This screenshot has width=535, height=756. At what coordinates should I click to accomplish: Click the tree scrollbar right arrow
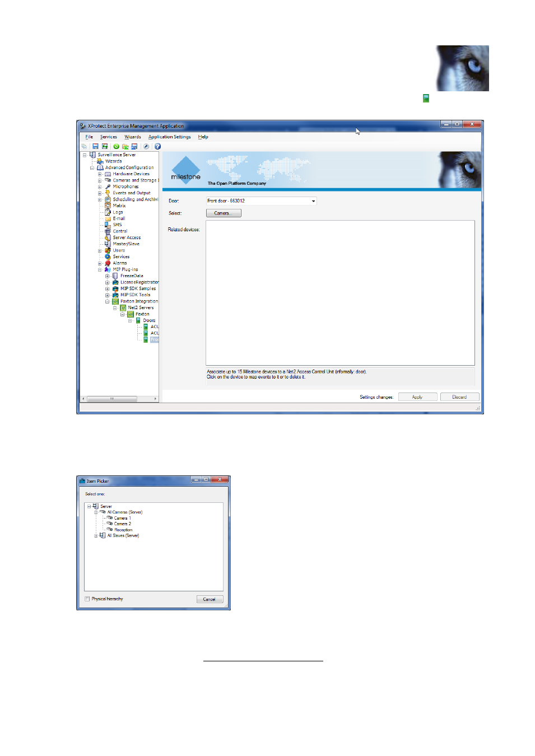tap(156, 399)
